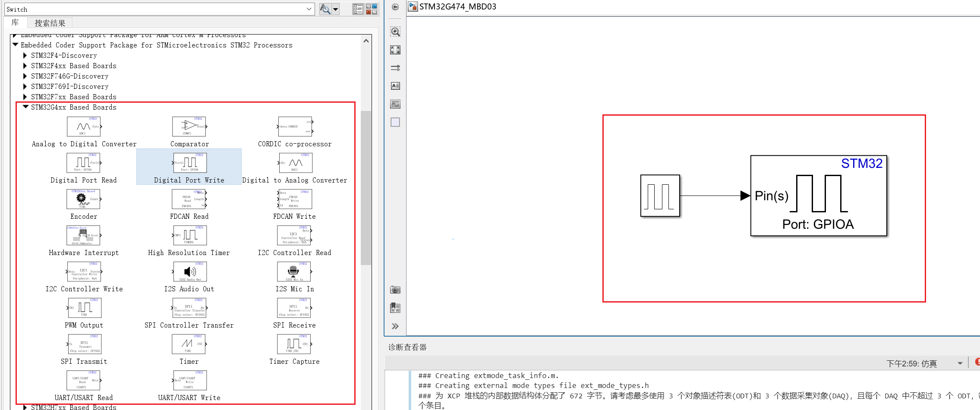Expand the hidden palette tools chevron
Viewport: 980px width, 410px height.
point(395,326)
